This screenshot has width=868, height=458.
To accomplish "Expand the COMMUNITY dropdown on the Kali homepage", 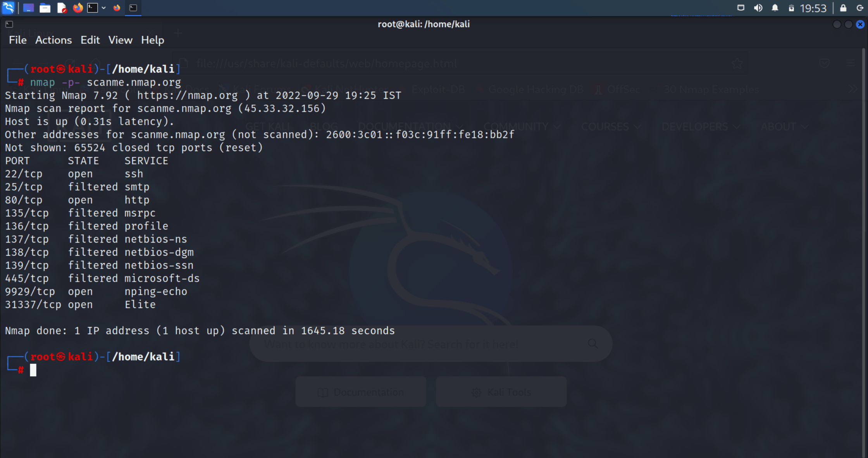I will [522, 126].
